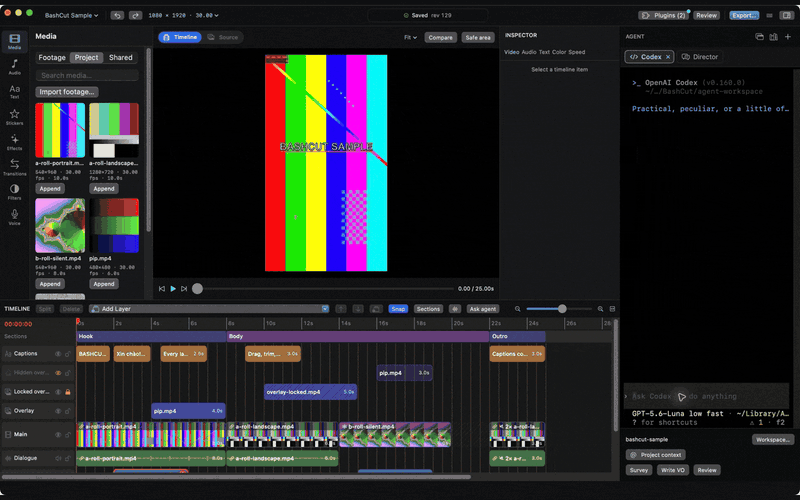Hide the Captions layer with its eye icon

click(58, 354)
